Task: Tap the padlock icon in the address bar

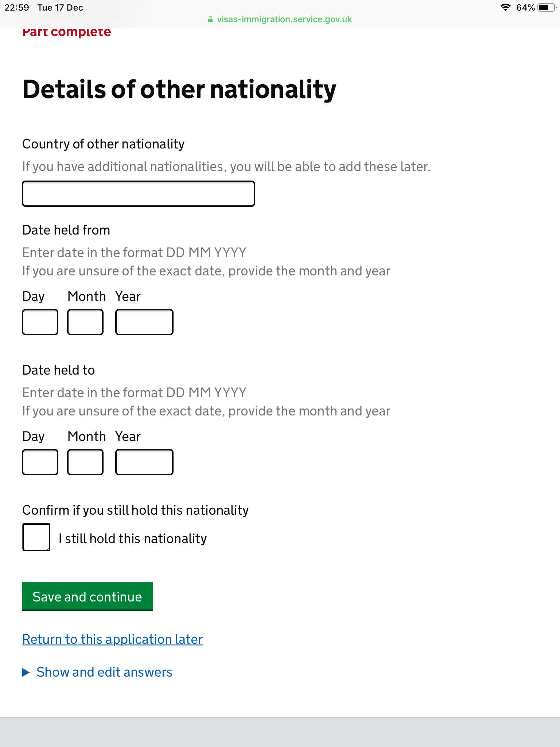Action: click(x=210, y=20)
